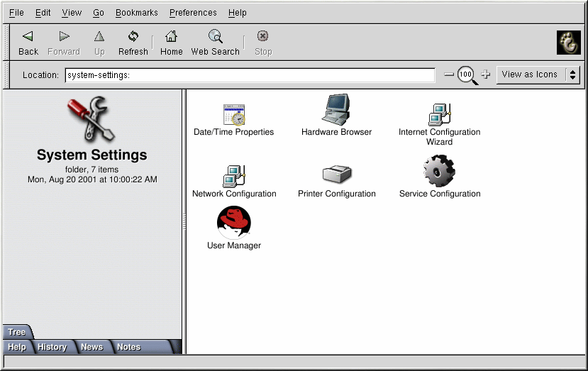Open the Service Configuration gear icon
This screenshot has height=371, width=588.
[439, 171]
